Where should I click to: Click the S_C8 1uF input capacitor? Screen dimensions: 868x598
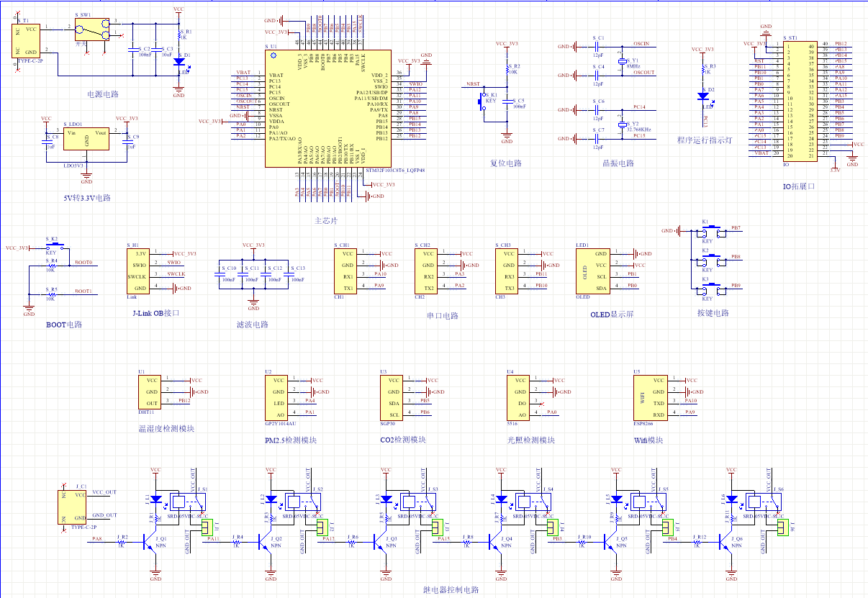coord(46,142)
